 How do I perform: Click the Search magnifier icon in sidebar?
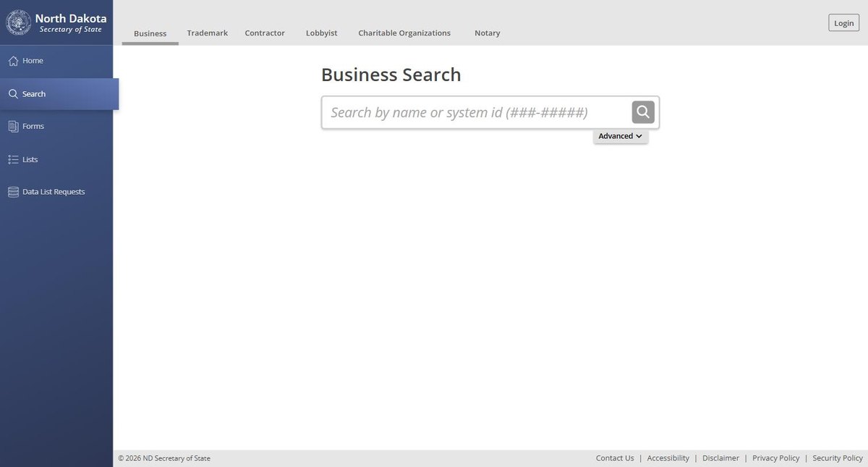(13, 94)
